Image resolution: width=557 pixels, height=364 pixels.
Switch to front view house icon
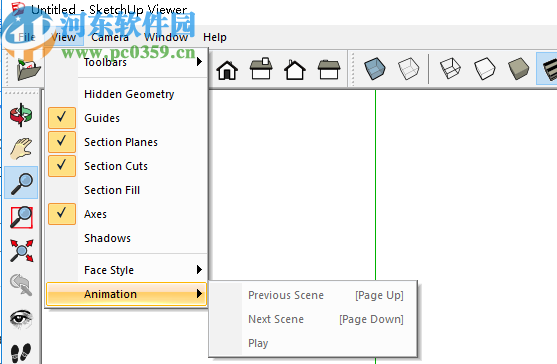pos(227,70)
